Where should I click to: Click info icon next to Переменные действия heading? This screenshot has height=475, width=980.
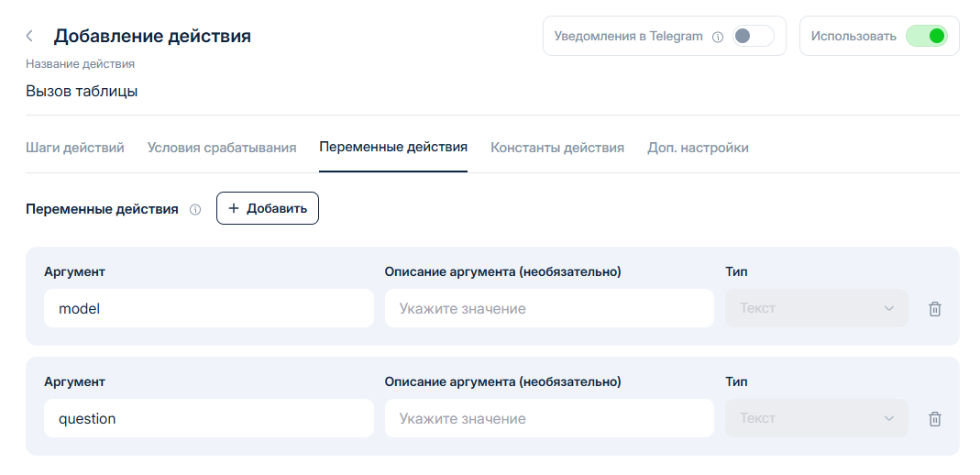click(x=194, y=209)
